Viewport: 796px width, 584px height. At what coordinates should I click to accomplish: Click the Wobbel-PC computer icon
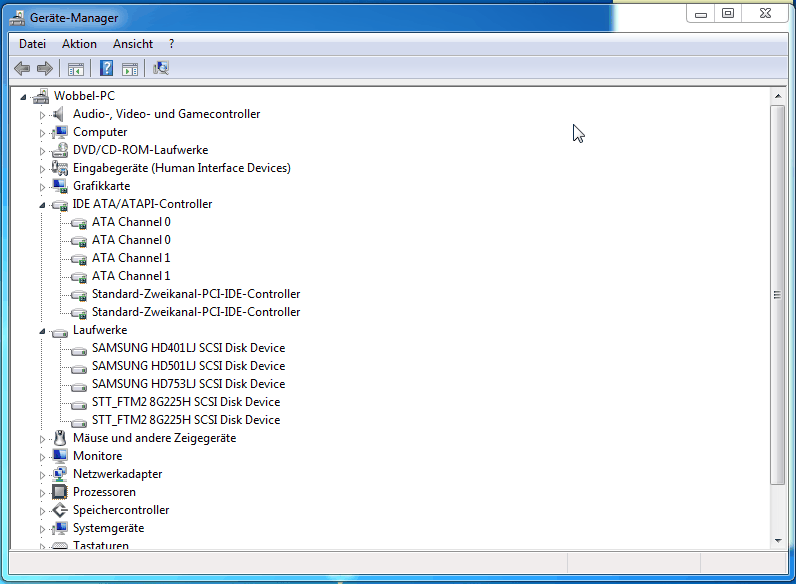(41, 96)
